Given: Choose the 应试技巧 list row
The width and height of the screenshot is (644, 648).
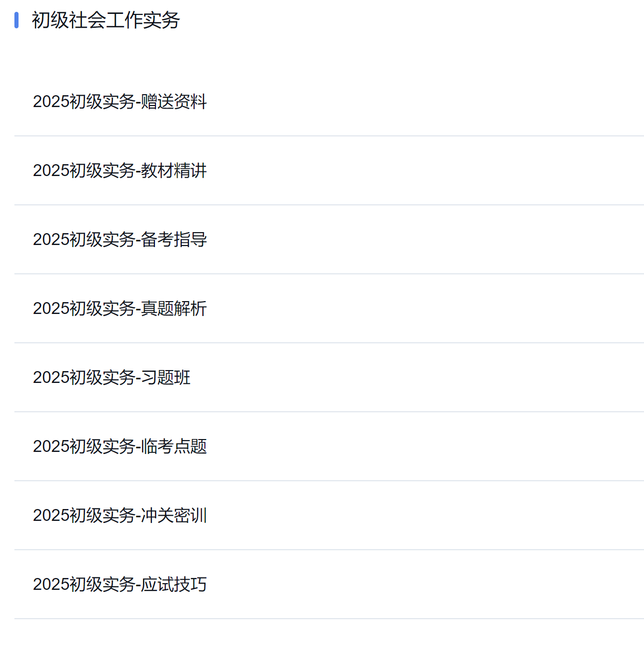Looking at the screenshot, I should [x=329, y=584].
